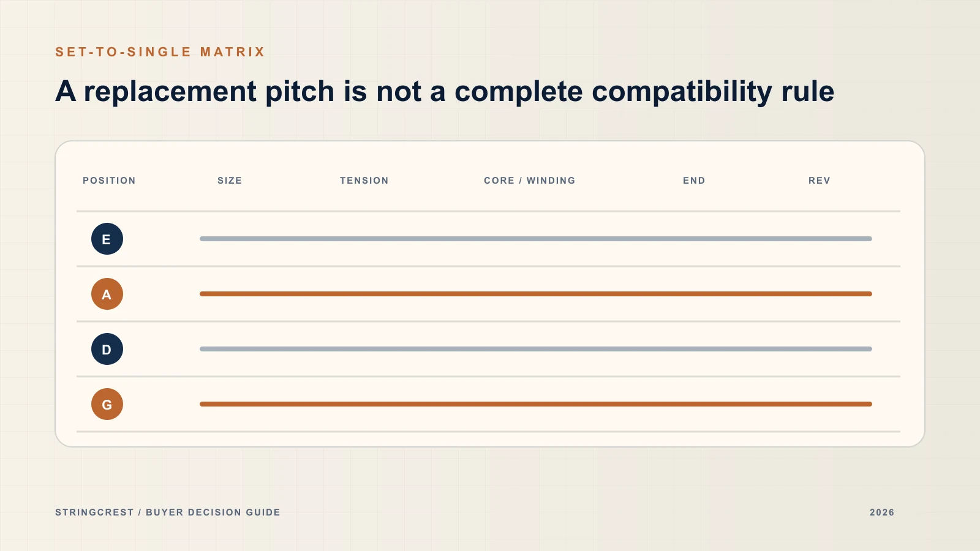980x551 pixels.
Task: Click the gray bar in D row
Action: coord(536,349)
